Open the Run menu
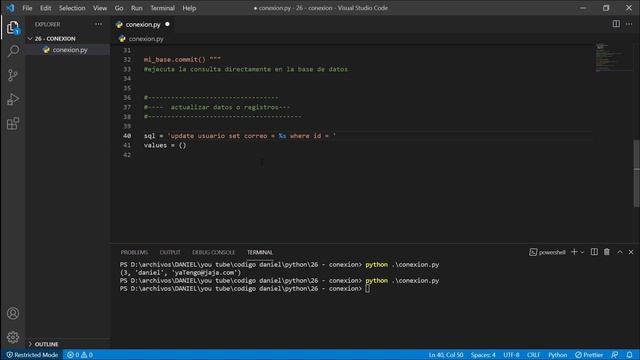The image size is (640, 360). [137, 8]
